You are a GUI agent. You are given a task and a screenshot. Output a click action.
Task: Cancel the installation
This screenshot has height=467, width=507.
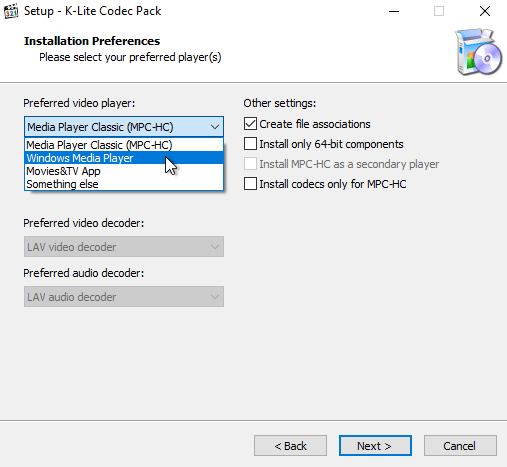pyautogui.click(x=460, y=446)
